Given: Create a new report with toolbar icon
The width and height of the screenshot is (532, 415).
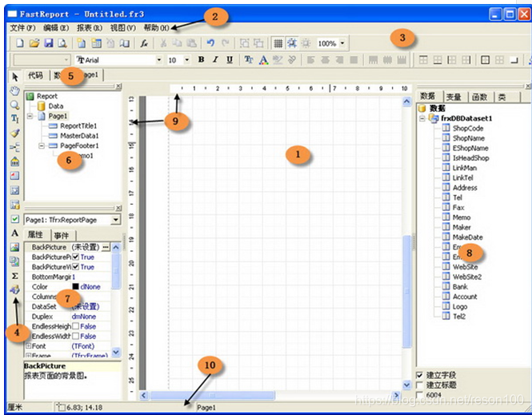Looking at the screenshot, I should point(20,43).
